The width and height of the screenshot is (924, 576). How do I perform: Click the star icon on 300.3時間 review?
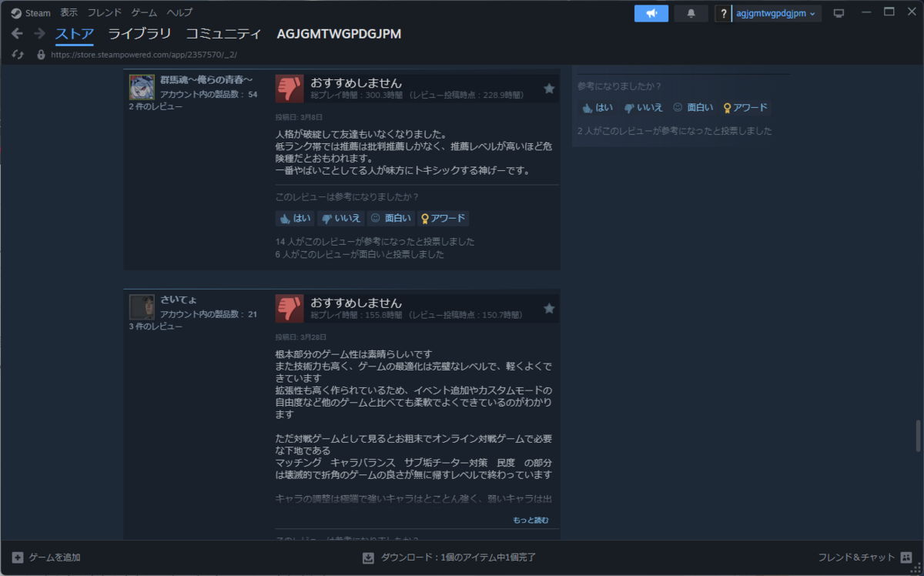pyautogui.click(x=549, y=89)
